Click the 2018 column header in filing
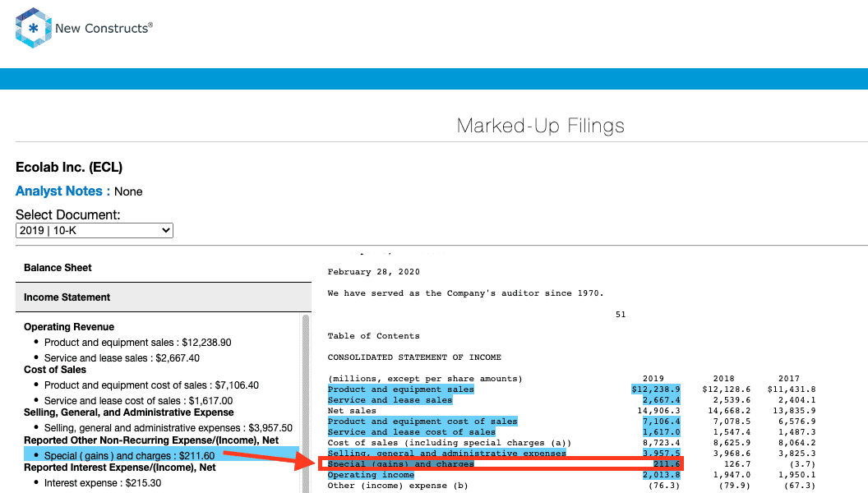Image resolution: width=868 pixels, height=493 pixels. point(723,379)
